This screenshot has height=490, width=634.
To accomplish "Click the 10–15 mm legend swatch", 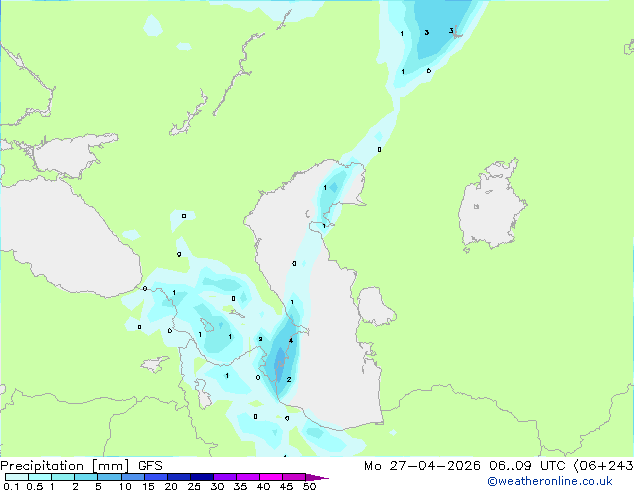I will coord(132,477).
